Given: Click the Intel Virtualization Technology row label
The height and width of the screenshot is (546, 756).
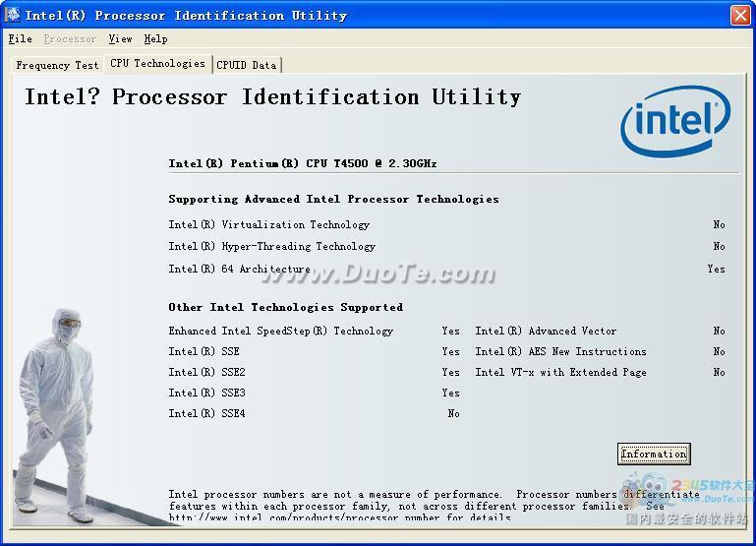Looking at the screenshot, I should (x=269, y=224).
